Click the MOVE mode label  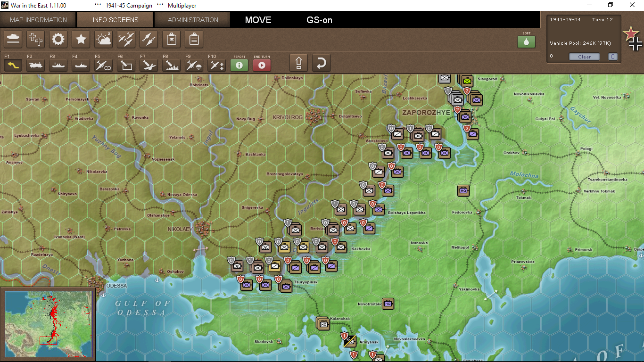point(258,20)
